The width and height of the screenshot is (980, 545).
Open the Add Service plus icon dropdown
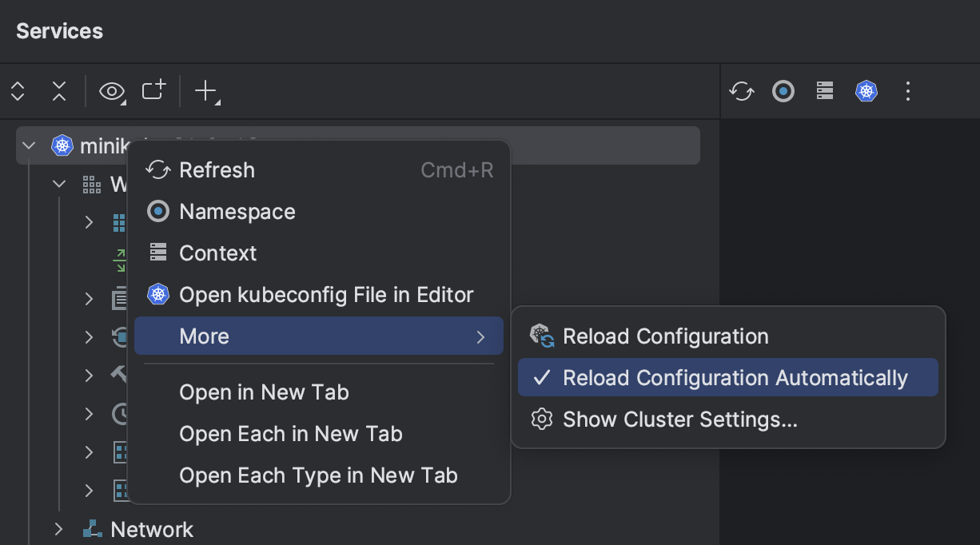206,91
